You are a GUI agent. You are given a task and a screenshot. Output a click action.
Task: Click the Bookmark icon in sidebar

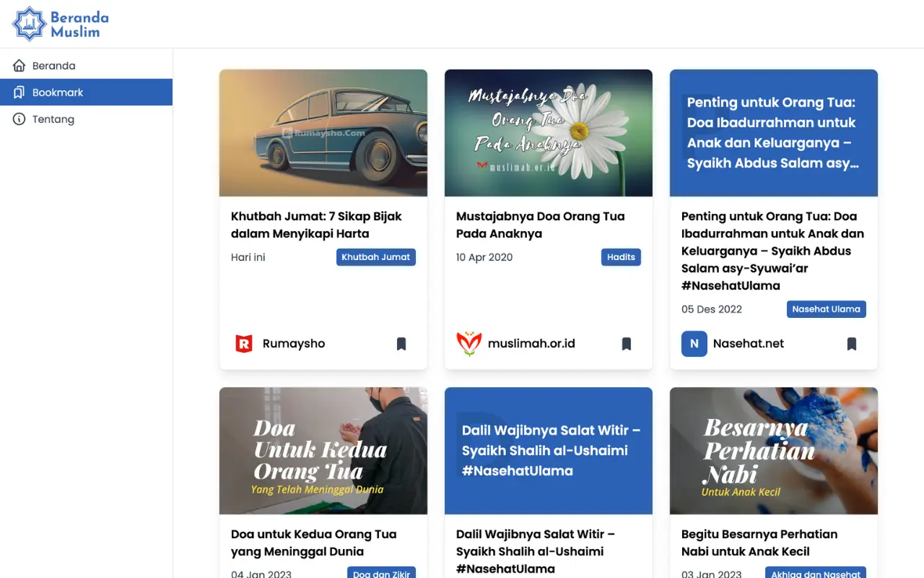(x=19, y=92)
